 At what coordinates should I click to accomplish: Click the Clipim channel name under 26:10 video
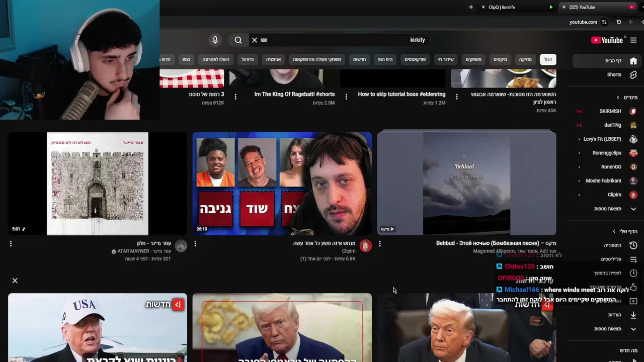click(349, 251)
